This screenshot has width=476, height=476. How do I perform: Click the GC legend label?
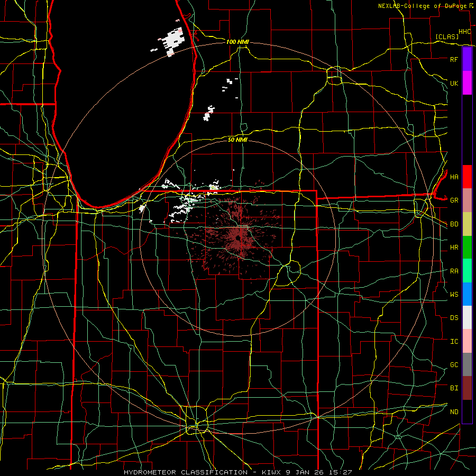(x=454, y=365)
